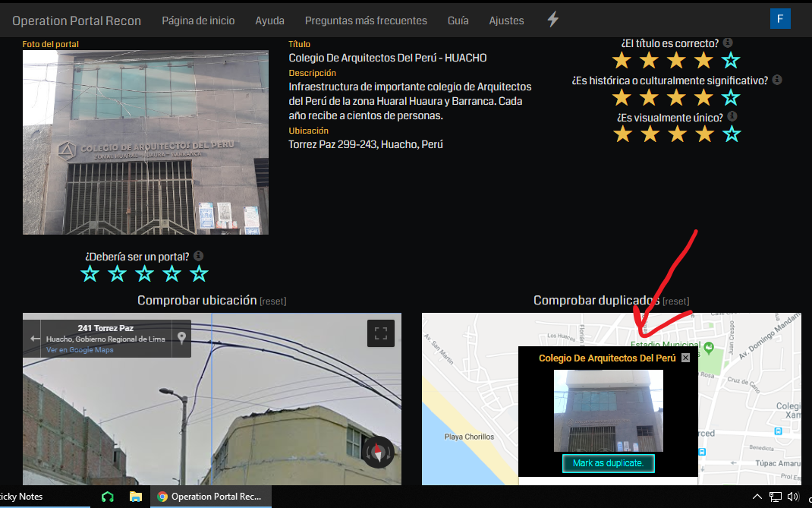Click 'Mark as duplicate.' button
Image resolution: width=812 pixels, height=508 pixels.
point(609,463)
